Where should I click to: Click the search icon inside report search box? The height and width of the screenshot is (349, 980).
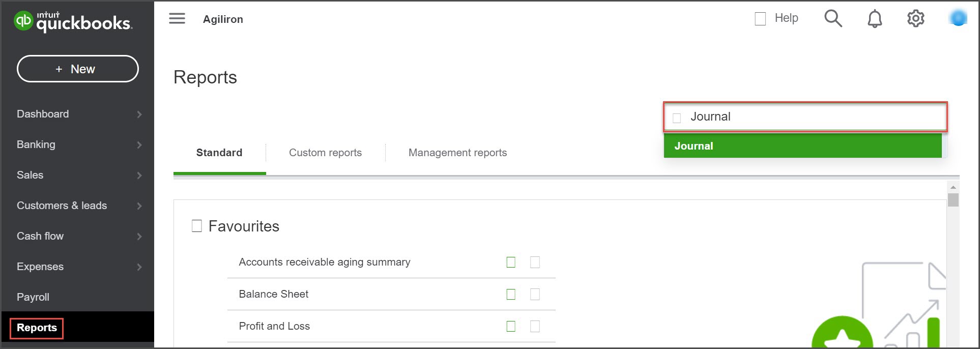[x=677, y=118]
